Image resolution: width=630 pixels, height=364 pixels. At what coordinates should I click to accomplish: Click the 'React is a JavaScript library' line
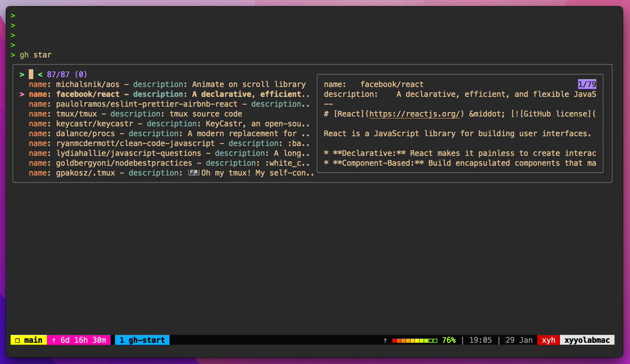coord(457,134)
